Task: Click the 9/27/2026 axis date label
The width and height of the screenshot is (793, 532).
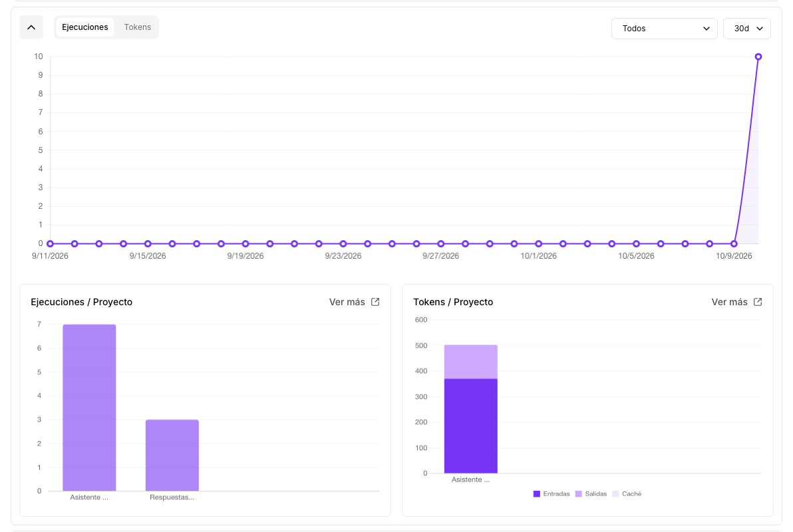Action: click(x=441, y=256)
